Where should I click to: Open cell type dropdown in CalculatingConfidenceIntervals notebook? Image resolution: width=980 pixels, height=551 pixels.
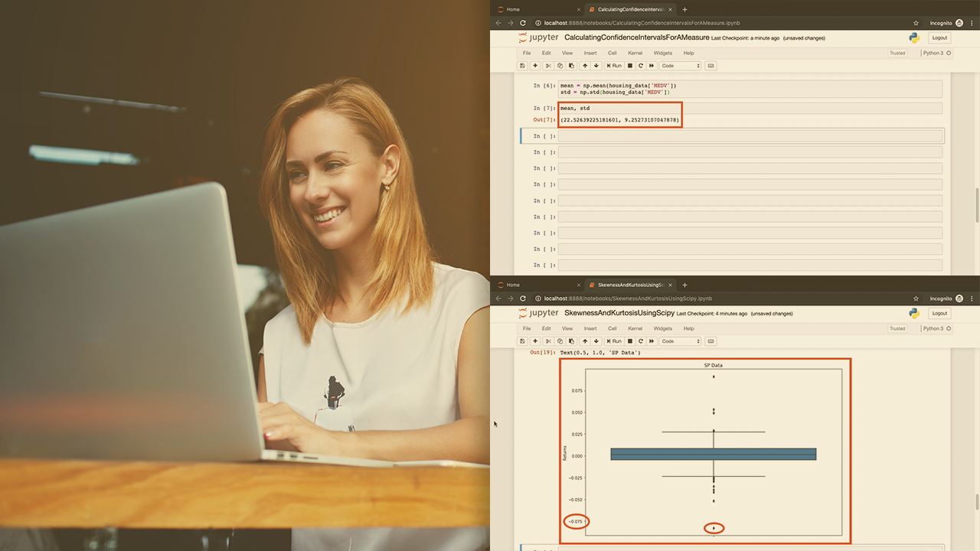(681, 66)
